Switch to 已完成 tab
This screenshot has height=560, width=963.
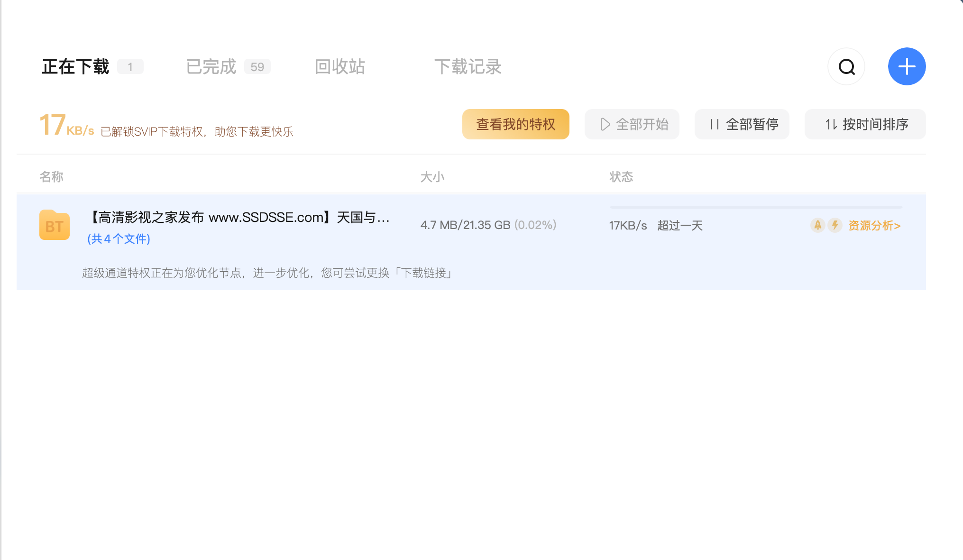(211, 67)
